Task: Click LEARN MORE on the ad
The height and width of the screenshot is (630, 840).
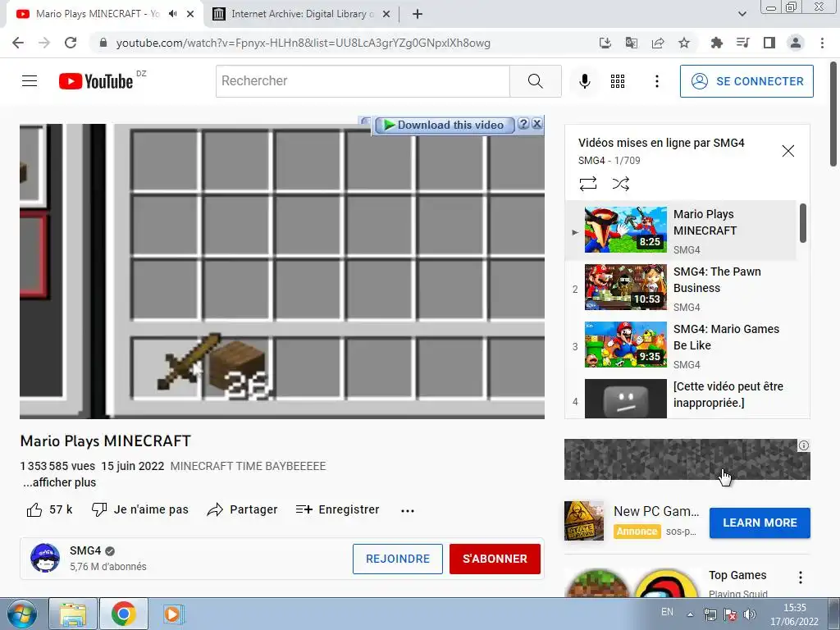Action: (760, 523)
